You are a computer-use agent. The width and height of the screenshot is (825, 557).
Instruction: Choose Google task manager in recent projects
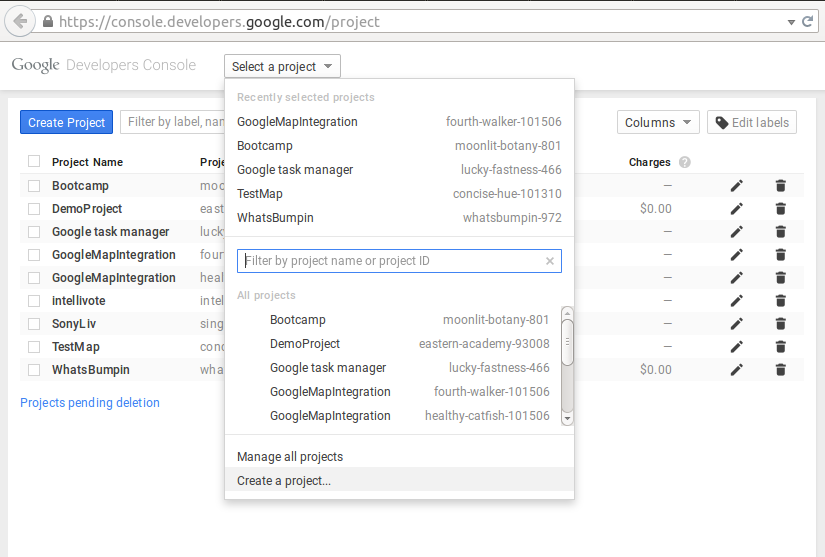point(399,170)
